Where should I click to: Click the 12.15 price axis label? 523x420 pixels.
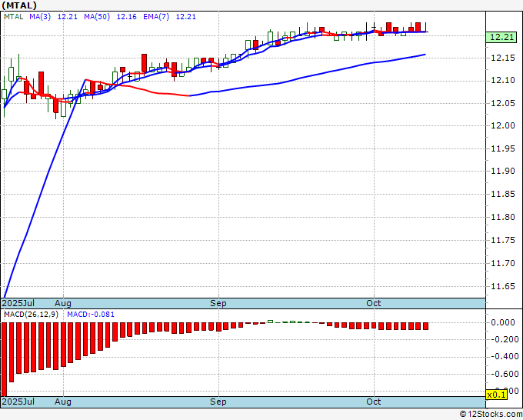tap(503, 58)
